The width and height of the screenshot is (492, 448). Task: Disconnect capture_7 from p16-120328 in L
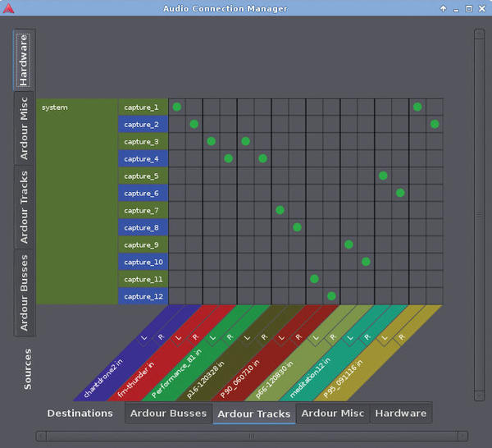tap(280, 210)
